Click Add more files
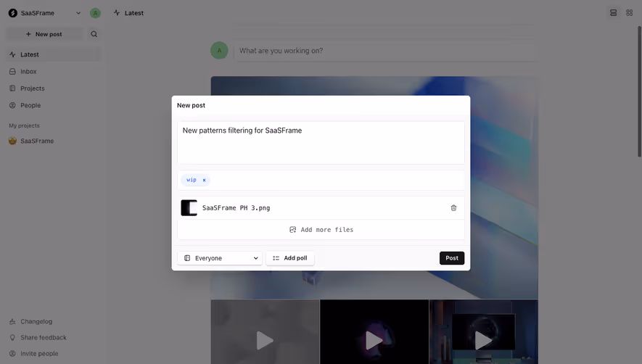 point(321,230)
